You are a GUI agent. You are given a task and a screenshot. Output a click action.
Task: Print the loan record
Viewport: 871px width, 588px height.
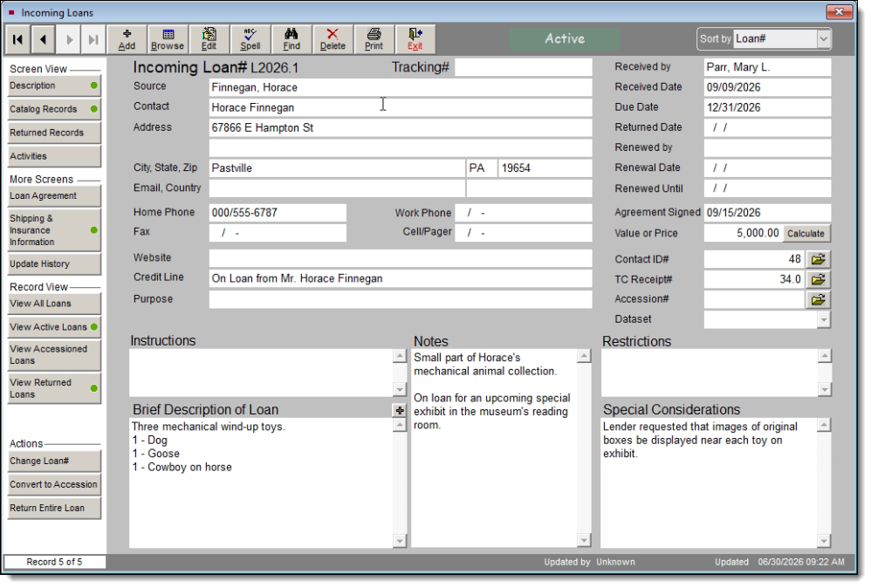(374, 39)
